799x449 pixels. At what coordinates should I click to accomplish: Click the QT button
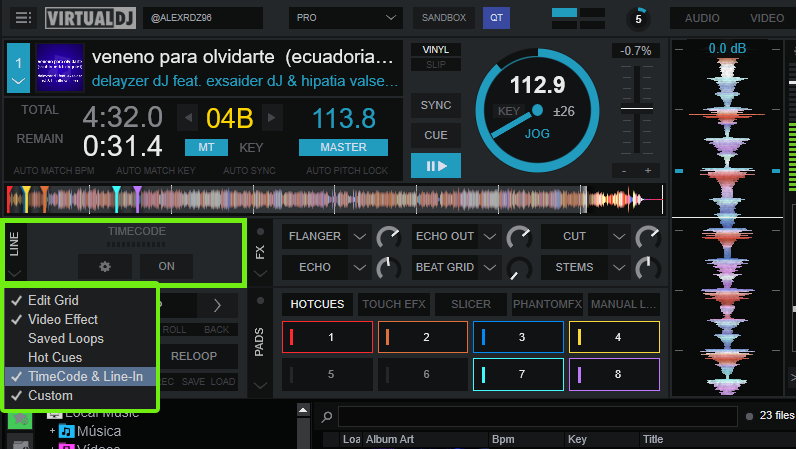coord(496,18)
